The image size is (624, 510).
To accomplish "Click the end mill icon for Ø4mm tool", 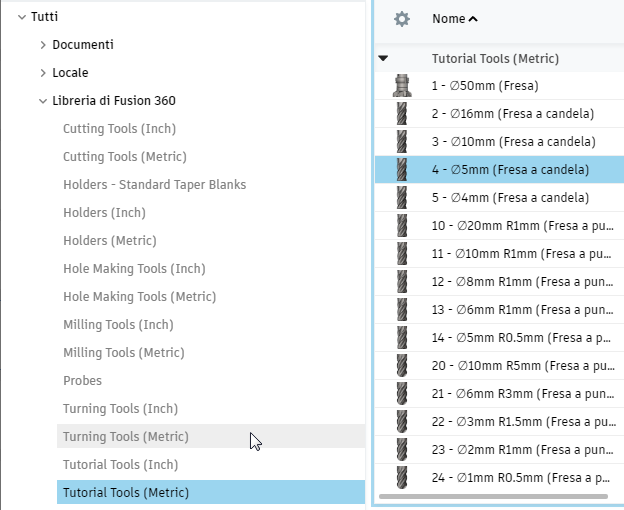I will (x=402, y=198).
